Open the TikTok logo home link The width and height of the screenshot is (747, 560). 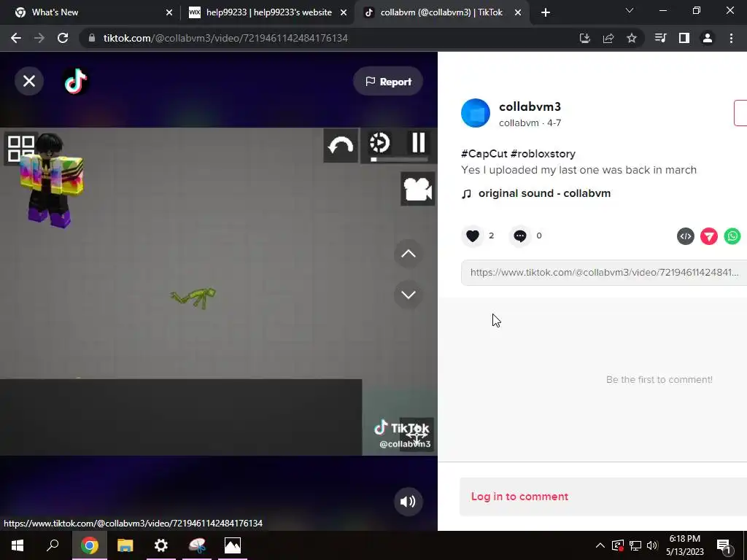point(76,81)
